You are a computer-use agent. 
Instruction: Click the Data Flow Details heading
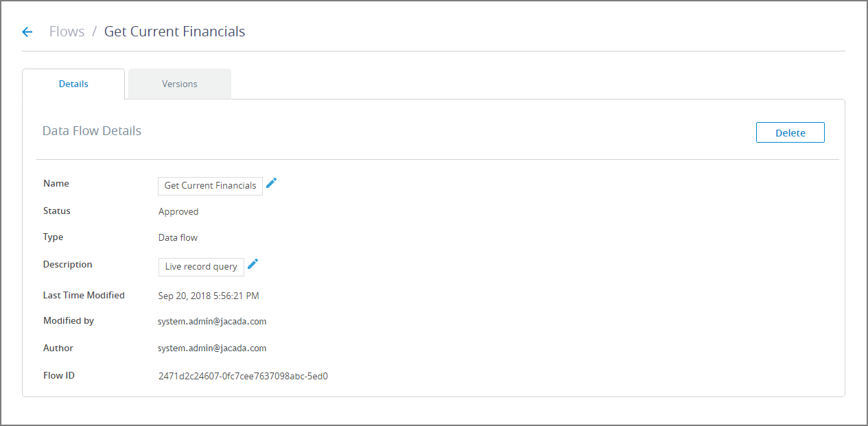[92, 131]
